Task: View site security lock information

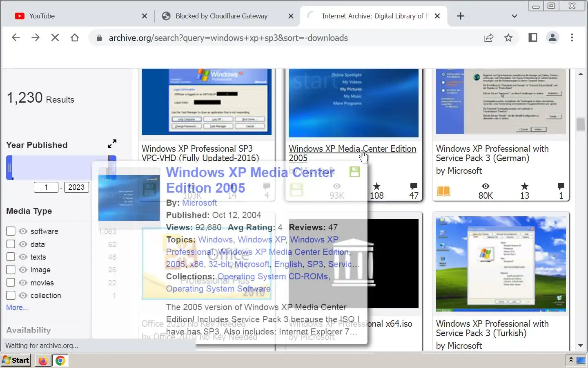Action: tap(99, 38)
